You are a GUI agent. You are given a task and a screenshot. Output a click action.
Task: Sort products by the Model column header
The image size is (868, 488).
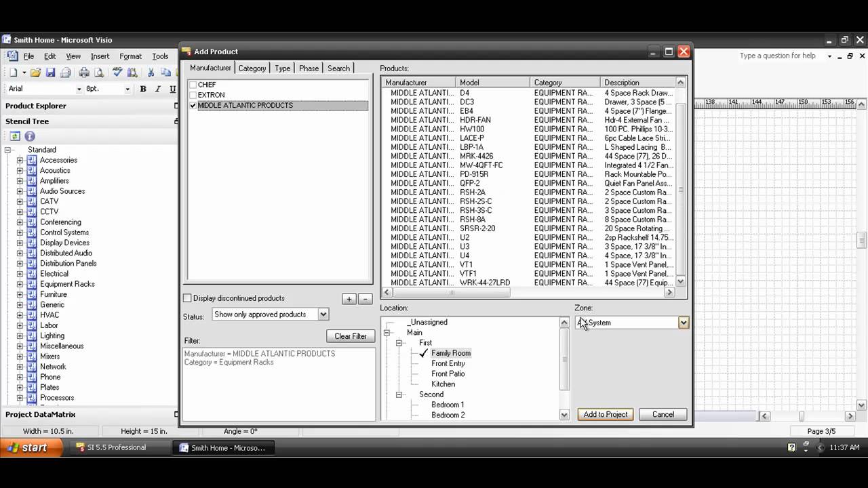(492, 83)
